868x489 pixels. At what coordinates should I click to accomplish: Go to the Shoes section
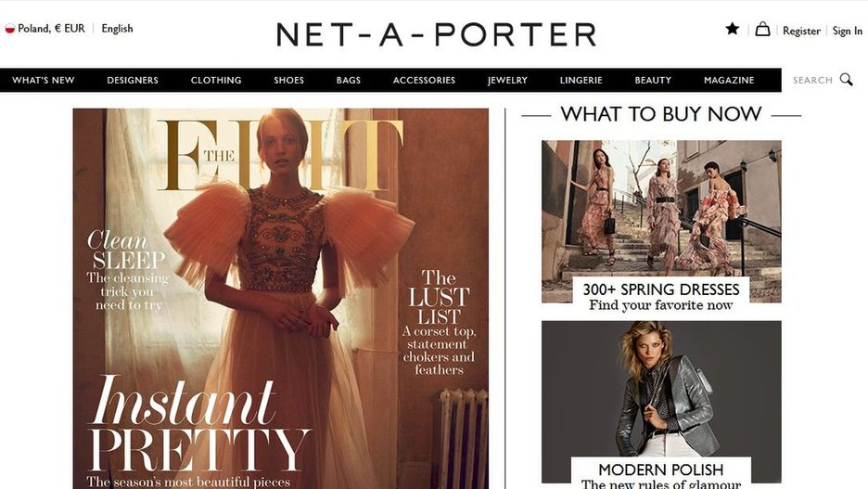coord(288,81)
